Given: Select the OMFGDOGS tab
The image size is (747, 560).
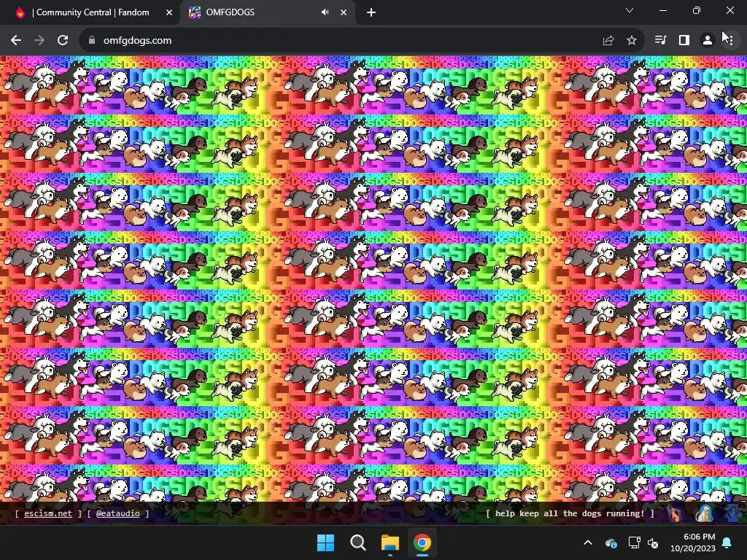Looking at the screenshot, I should coord(268,12).
